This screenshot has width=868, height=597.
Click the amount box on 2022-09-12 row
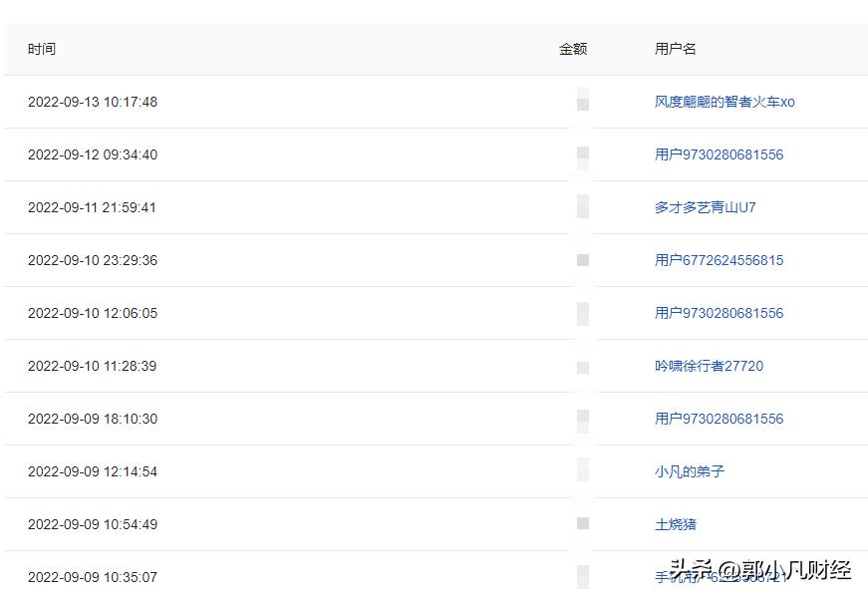point(582,154)
